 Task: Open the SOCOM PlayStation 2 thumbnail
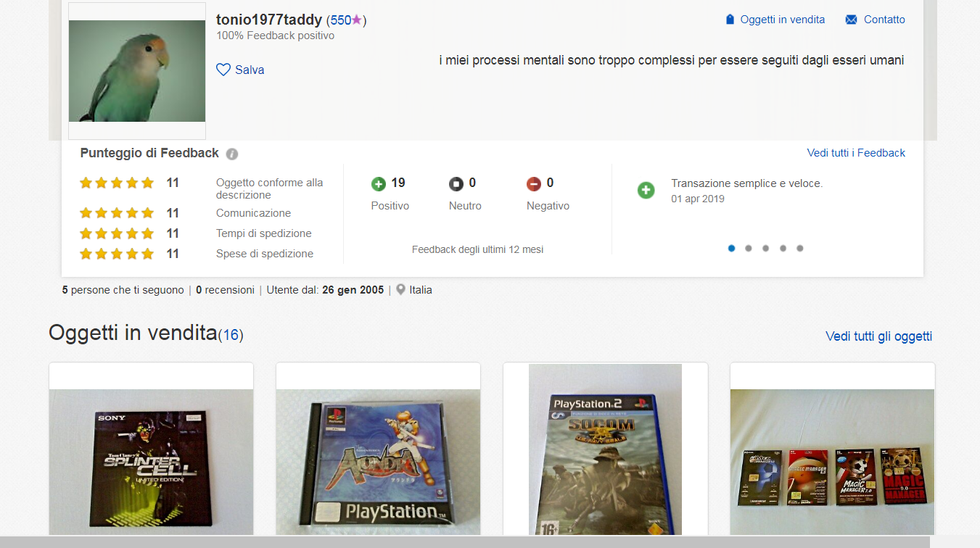coord(605,449)
